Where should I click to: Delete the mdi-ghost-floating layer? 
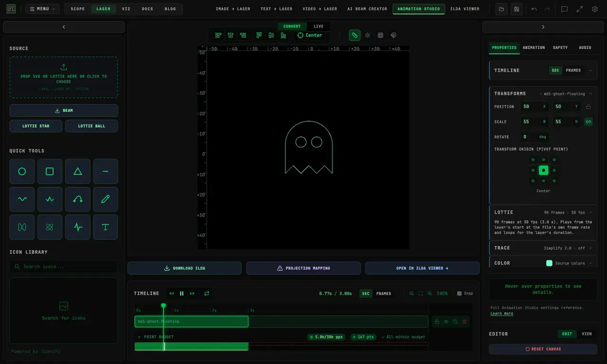464,321
